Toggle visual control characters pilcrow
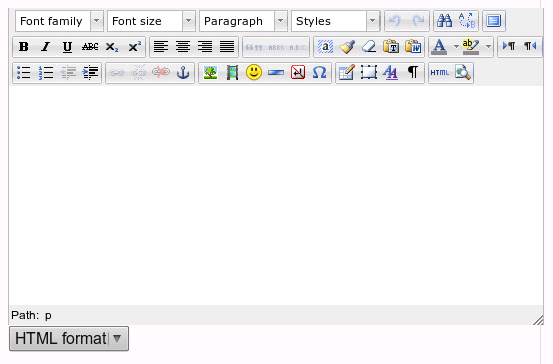Viewport: 553px width, 364px height. [x=413, y=73]
